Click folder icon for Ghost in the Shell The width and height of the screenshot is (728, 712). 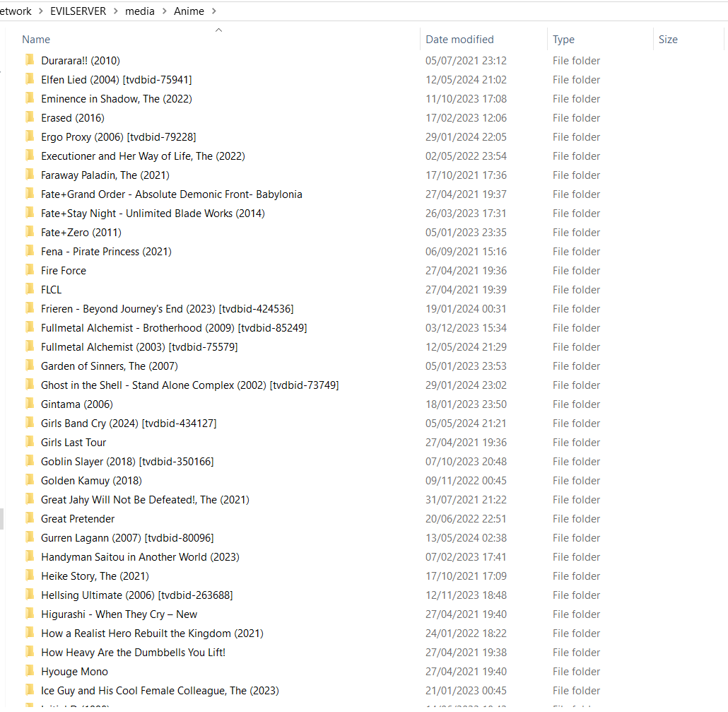[x=30, y=384]
